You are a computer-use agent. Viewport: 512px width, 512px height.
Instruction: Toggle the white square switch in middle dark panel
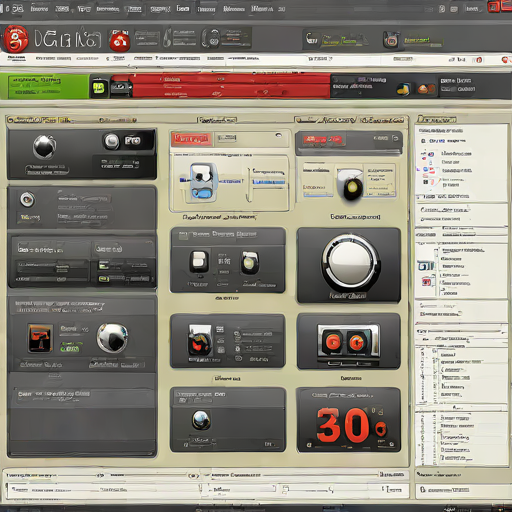(199, 262)
